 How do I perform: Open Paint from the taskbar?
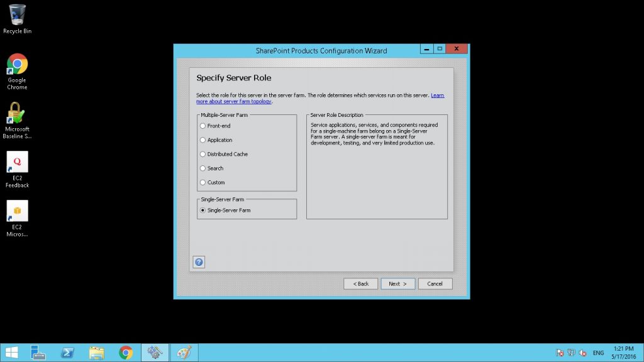(183, 353)
